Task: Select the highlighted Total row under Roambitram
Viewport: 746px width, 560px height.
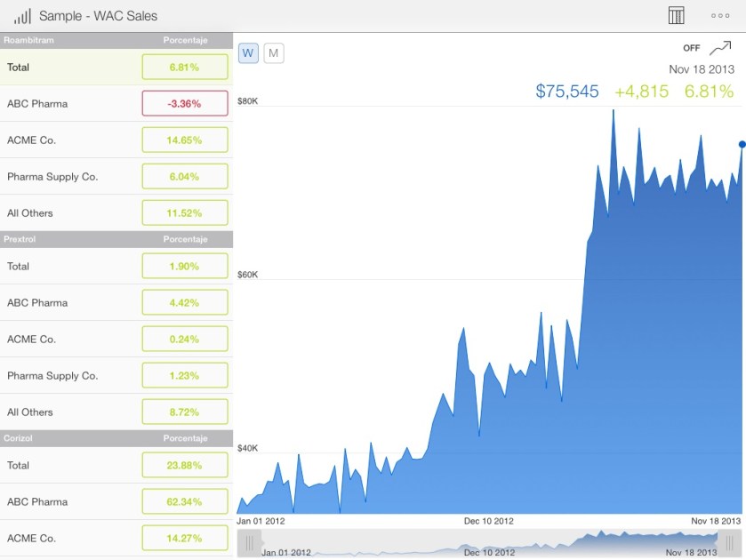Action: tap(71, 67)
